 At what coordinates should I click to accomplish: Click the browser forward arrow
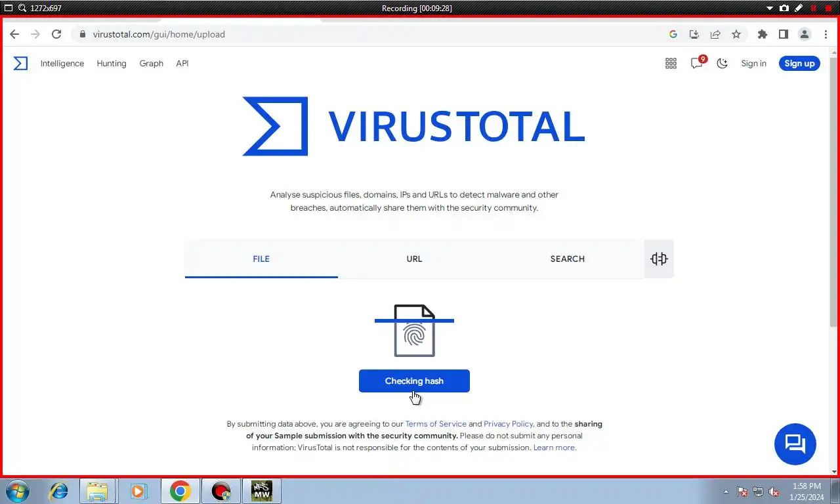(x=35, y=34)
